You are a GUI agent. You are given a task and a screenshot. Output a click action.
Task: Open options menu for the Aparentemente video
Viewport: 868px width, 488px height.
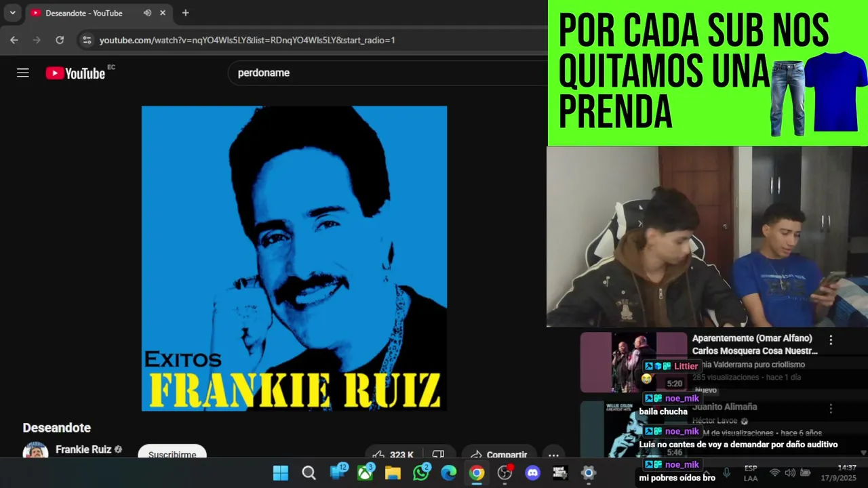(x=831, y=340)
